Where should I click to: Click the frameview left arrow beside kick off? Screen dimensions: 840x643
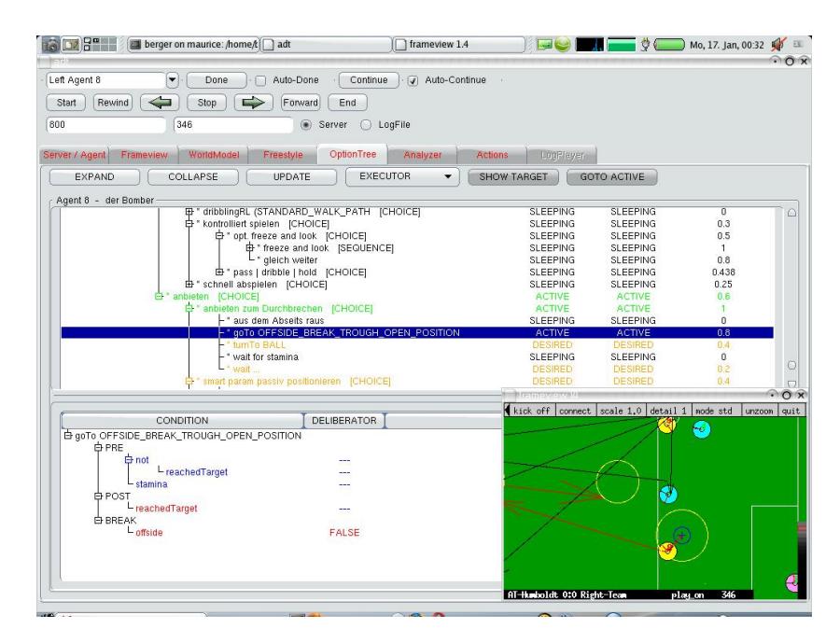(x=508, y=411)
